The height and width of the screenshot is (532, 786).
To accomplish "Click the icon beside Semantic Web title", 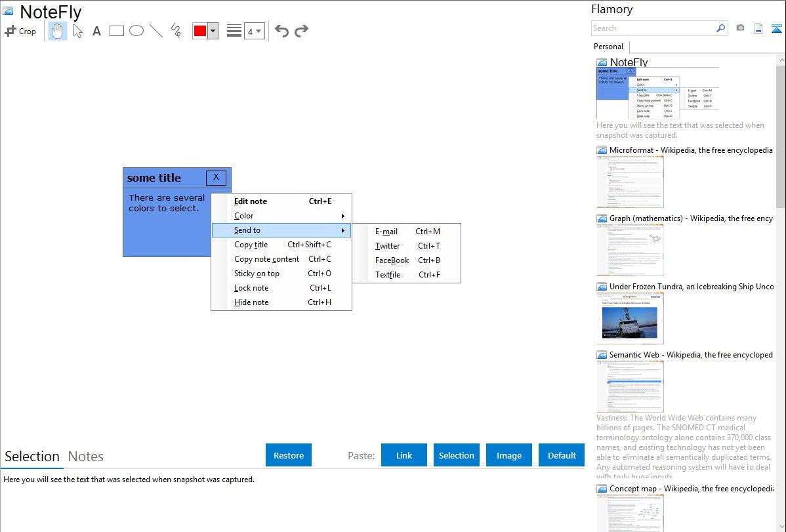I will [x=602, y=355].
